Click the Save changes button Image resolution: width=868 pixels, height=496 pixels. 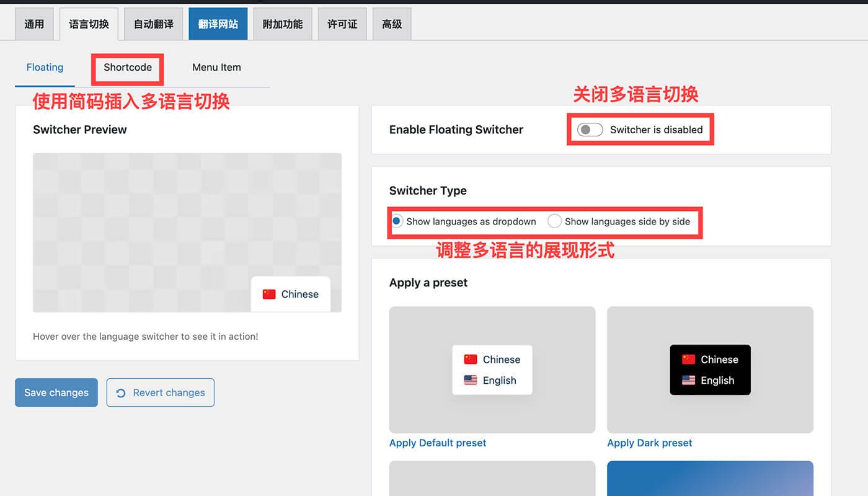pos(56,392)
